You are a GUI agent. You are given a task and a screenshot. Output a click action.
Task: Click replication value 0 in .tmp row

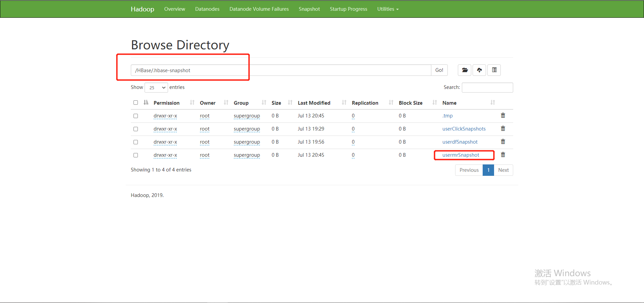pos(353,116)
